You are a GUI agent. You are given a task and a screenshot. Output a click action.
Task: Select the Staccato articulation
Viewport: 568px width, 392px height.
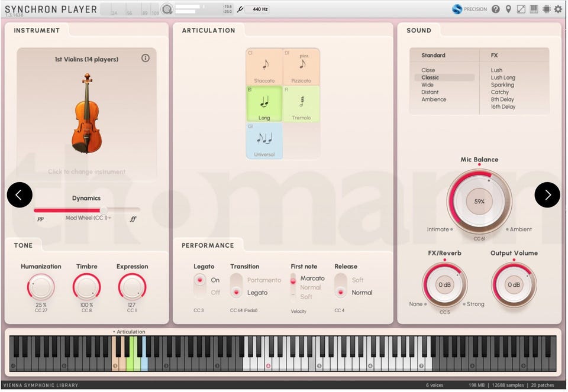pyautogui.click(x=264, y=67)
